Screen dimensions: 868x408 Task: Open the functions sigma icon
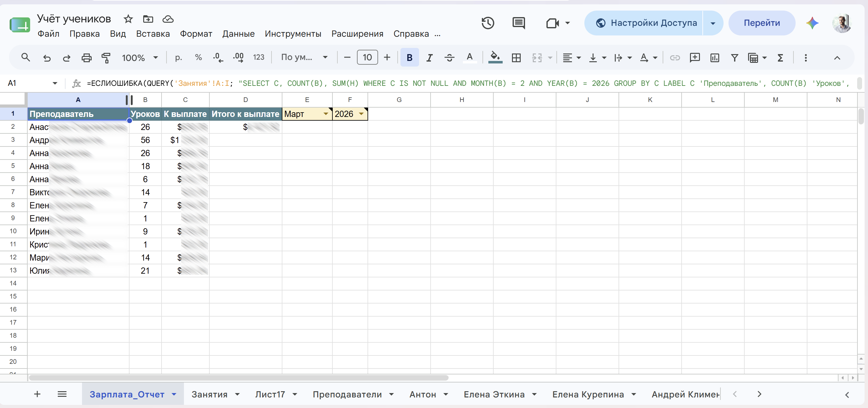pyautogui.click(x=780, y=58)
